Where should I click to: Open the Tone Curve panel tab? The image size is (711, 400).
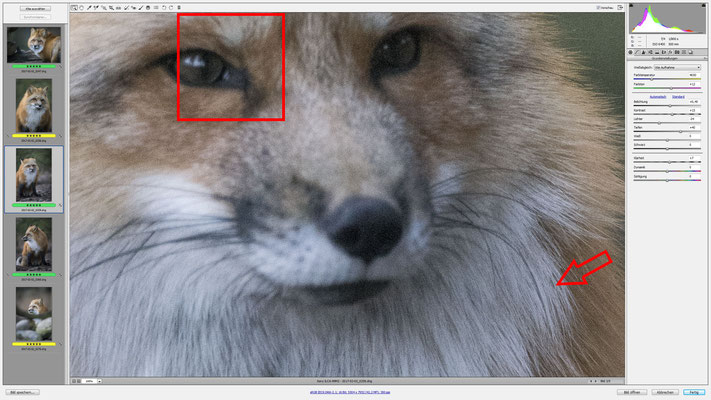tap(637, 52)
